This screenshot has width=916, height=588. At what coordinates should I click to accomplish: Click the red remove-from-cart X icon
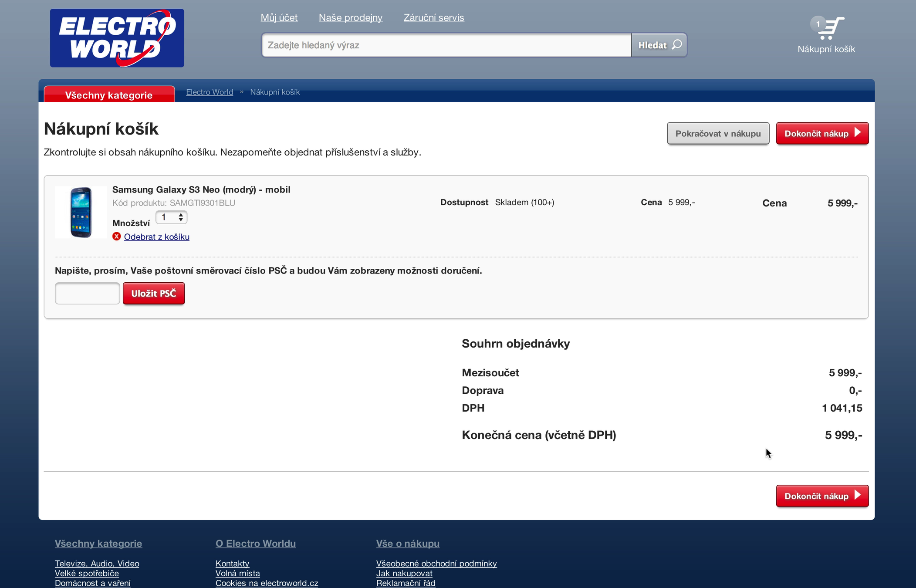click(116, 237)
